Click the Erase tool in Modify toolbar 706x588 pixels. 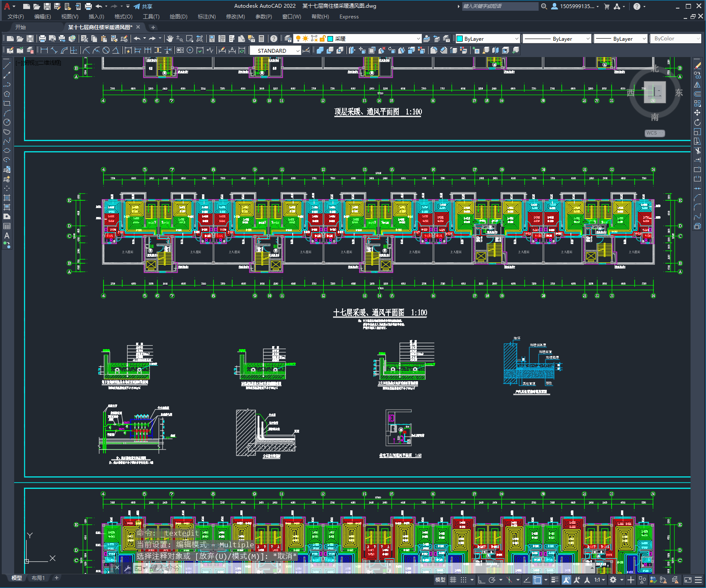coord(697,66)
